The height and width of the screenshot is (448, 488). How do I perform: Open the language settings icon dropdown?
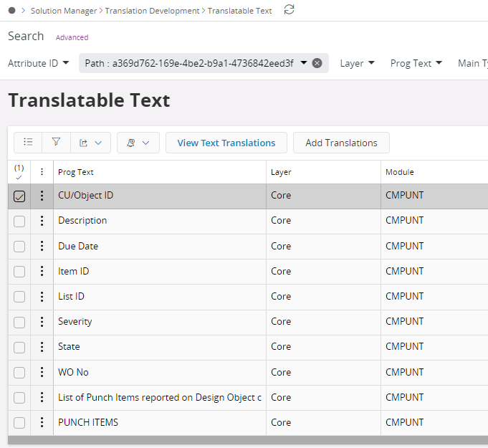click(138, 143)
